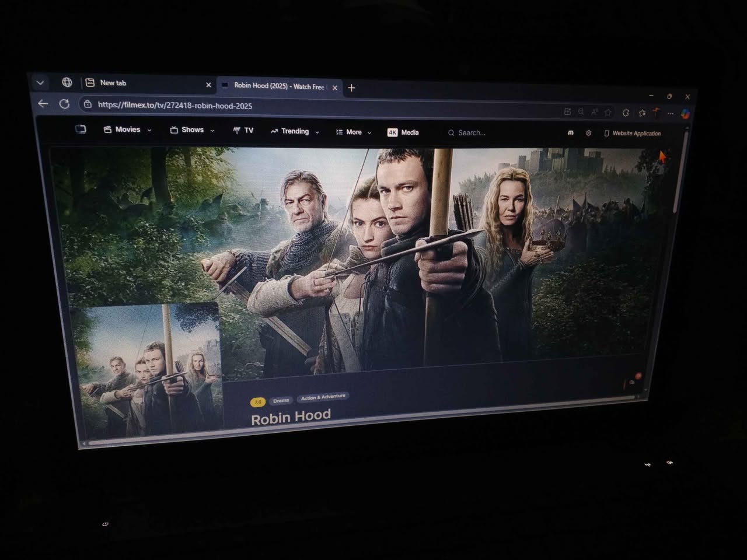Expand the More dropdown menu
Screen dimensions: 747x560
tap(353, 132)
